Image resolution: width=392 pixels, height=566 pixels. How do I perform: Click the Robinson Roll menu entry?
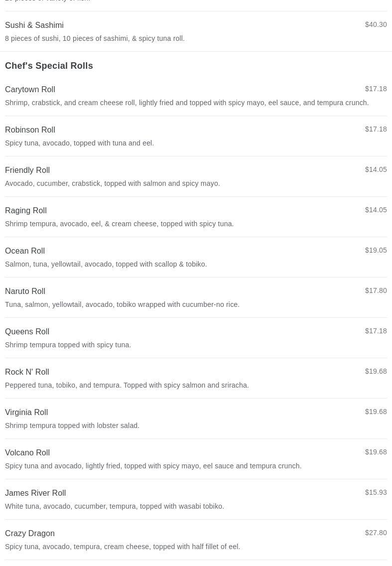(x=30, y=130)
